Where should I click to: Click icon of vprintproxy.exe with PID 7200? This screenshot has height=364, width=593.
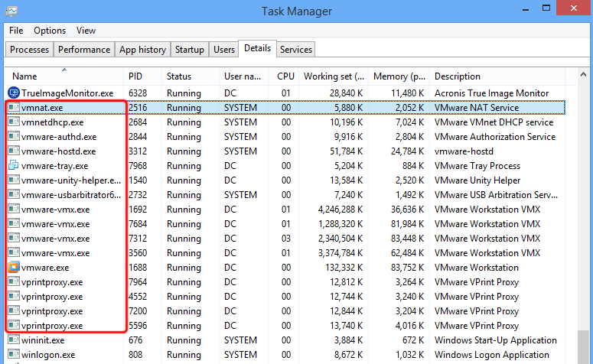tap(14, 311)
